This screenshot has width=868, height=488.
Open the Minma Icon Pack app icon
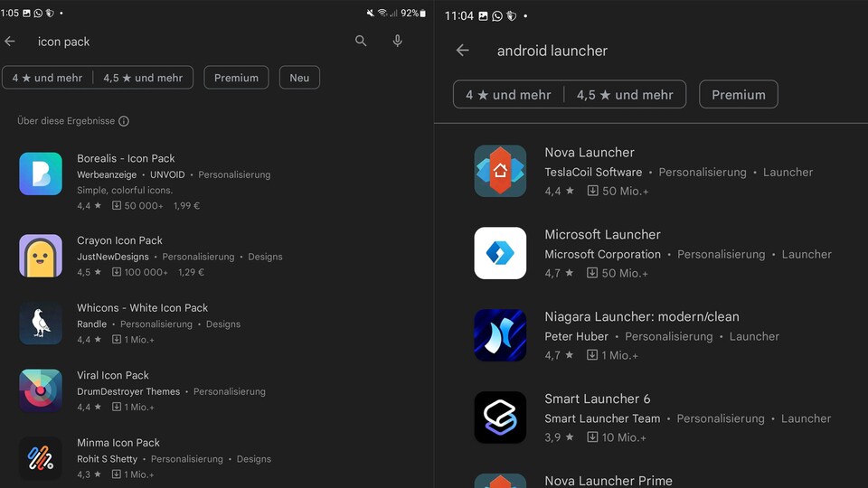(41, 458)
